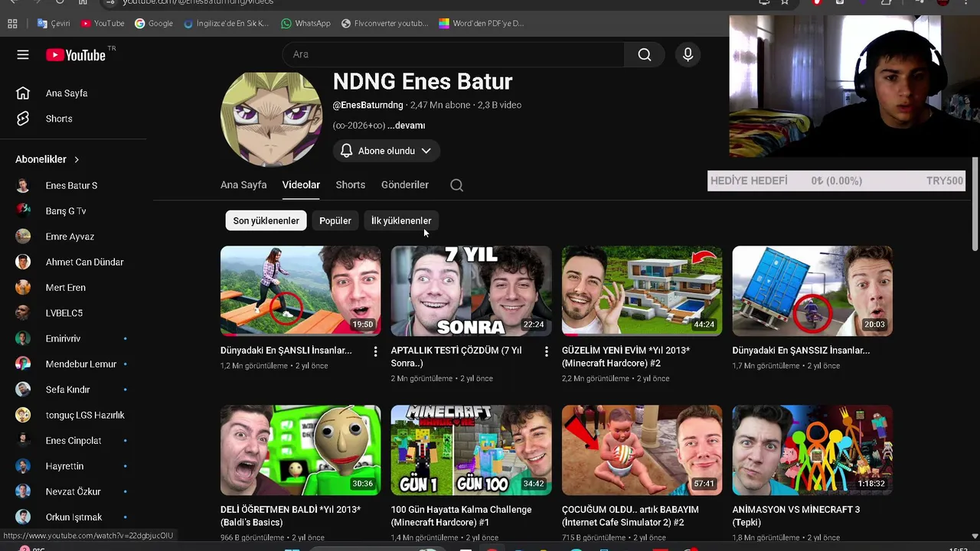980x551 pixels.
Task: Open İngilizce'de En Sık K... bookmark
Action: point(227,24)
